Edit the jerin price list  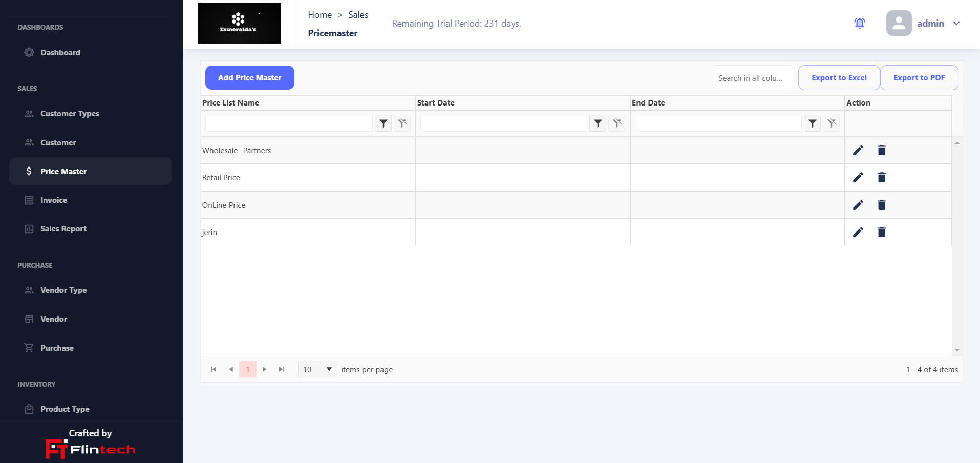858,232
